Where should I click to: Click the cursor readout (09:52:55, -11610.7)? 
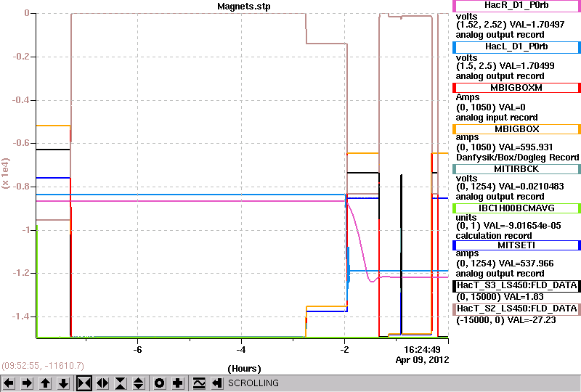[43, 366]
